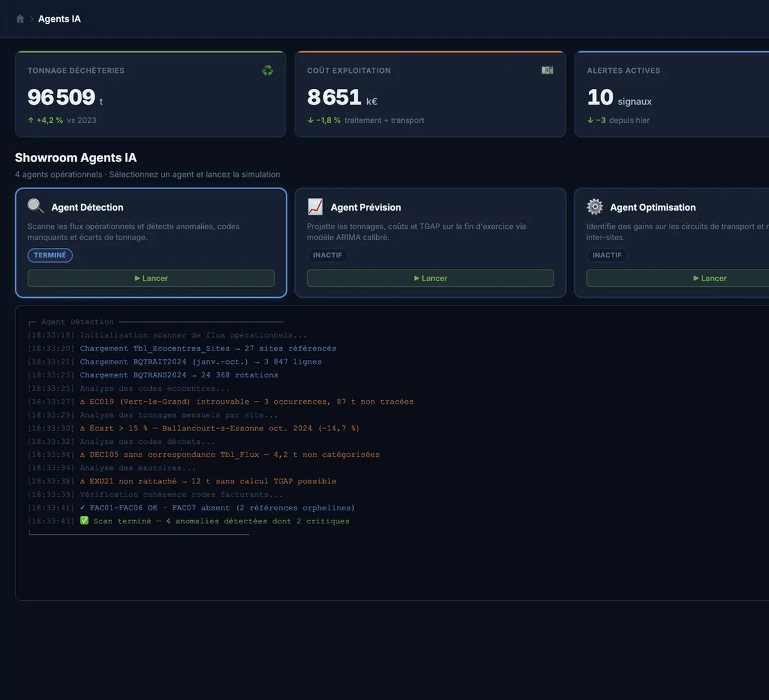Select the Agent Optimisation card title
769x700 pixels.
653,208
